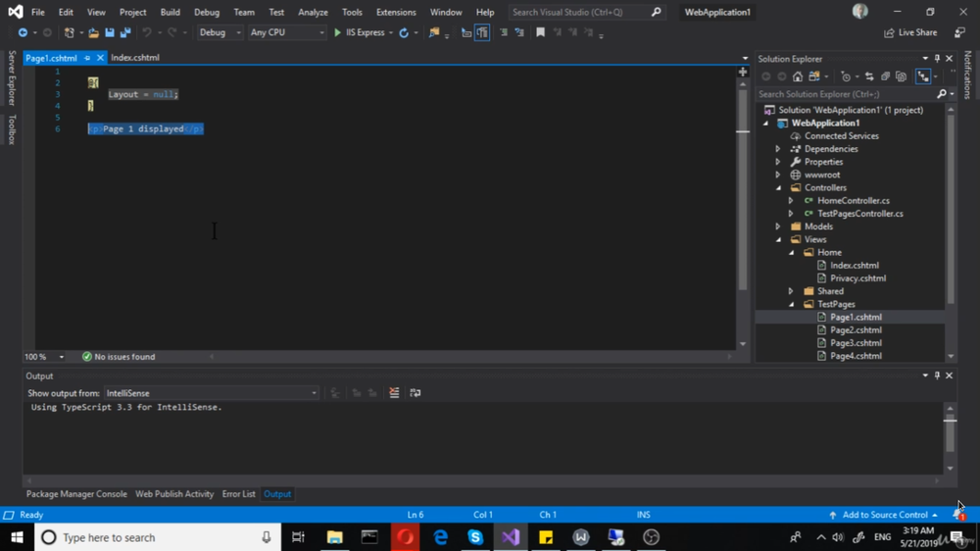Viewport: 980px width, 551px height.
Task: Click the New Project toolbar icon
Action: pos(69,32)
